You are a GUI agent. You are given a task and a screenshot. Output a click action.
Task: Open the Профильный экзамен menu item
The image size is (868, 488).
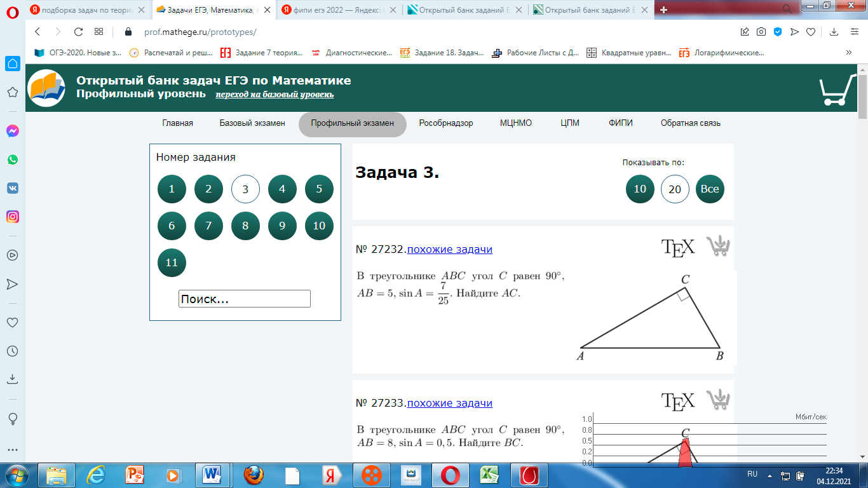(352, 124)
